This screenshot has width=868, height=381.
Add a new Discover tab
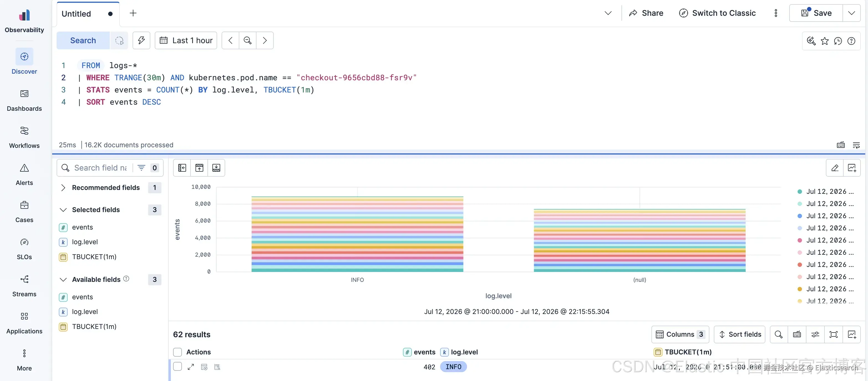point(133,13)
